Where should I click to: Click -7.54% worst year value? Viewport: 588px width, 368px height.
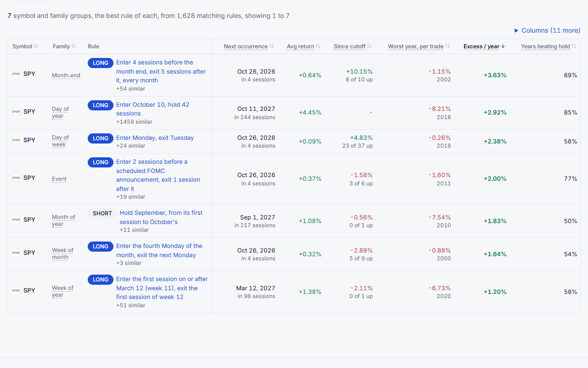[440, 217]
